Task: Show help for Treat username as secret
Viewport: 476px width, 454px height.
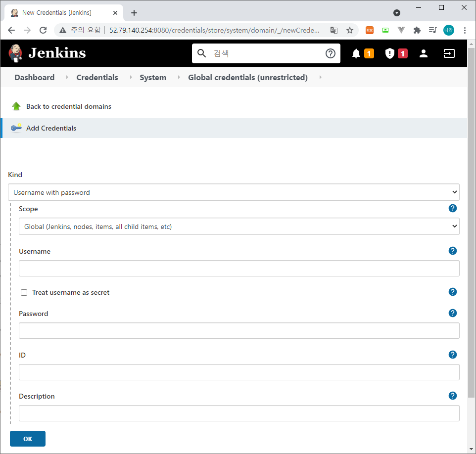Action: coord(452,292)
